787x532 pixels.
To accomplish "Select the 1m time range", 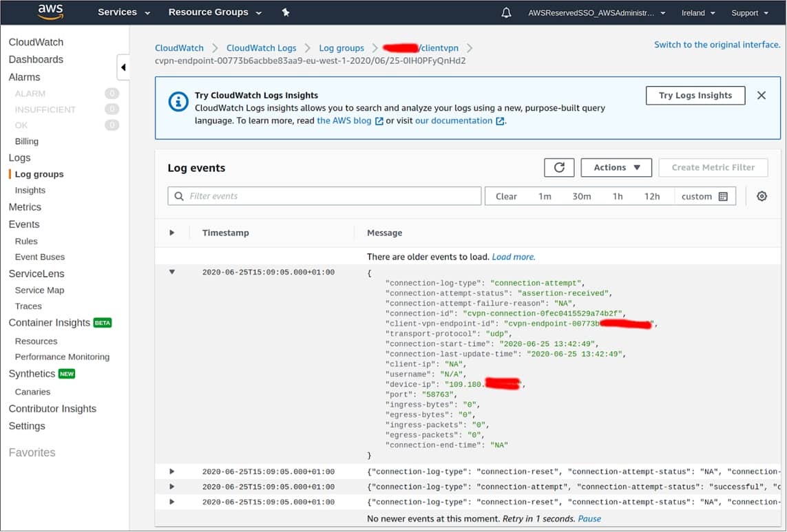I will [x=545, y=196].
